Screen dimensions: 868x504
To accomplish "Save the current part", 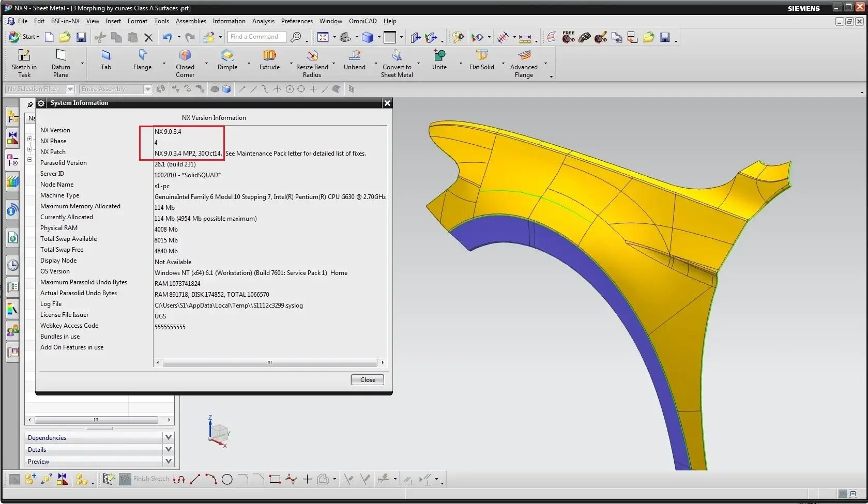I will tap(81, 37).
